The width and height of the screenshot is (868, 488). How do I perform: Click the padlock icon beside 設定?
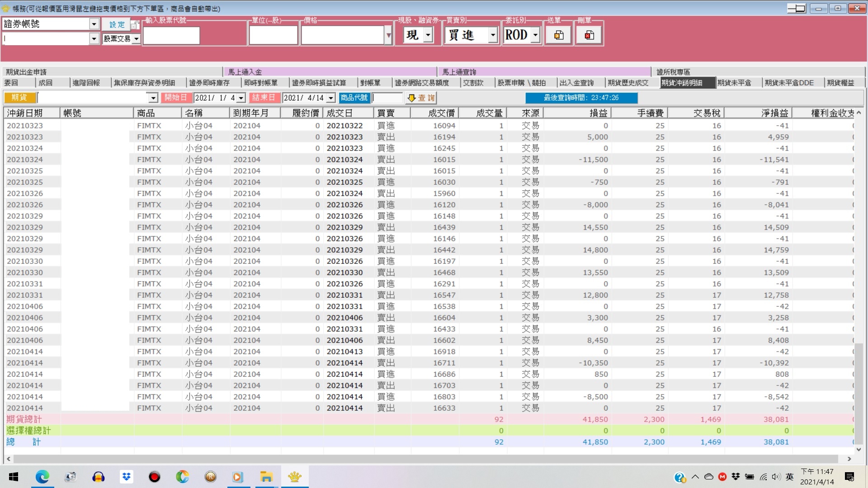click(135, 24)
